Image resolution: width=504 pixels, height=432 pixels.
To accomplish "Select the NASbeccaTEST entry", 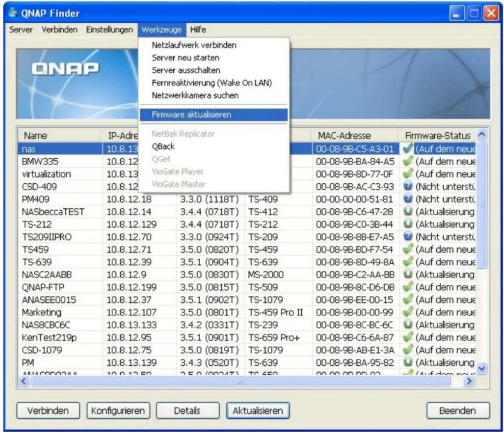I will tap(53, 212).
